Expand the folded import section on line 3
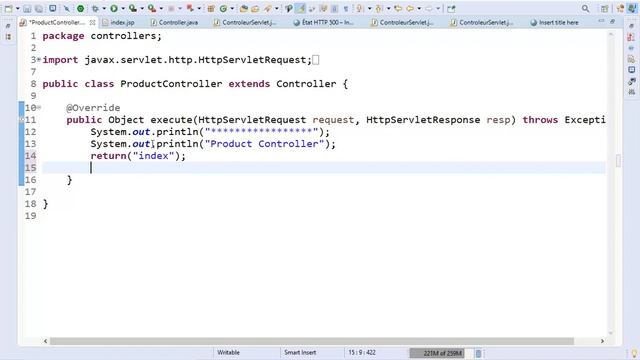Screen dimensions: 640x360 [39, 60]
